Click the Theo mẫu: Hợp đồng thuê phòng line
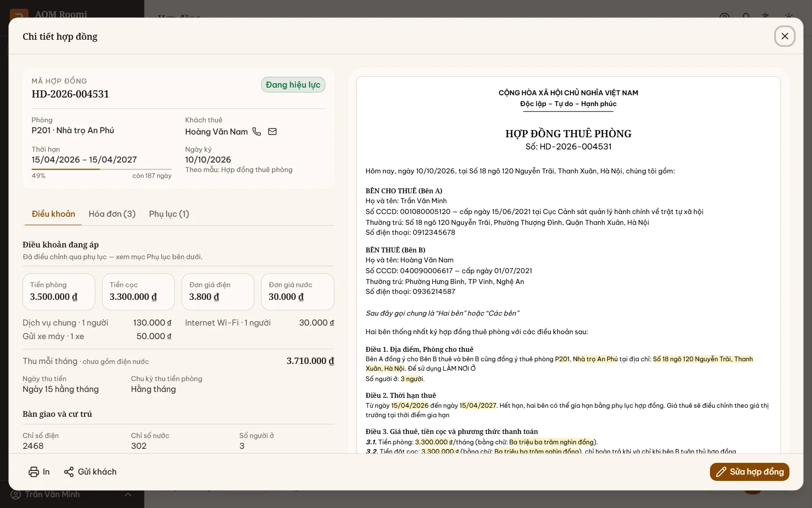 [239, 170]
